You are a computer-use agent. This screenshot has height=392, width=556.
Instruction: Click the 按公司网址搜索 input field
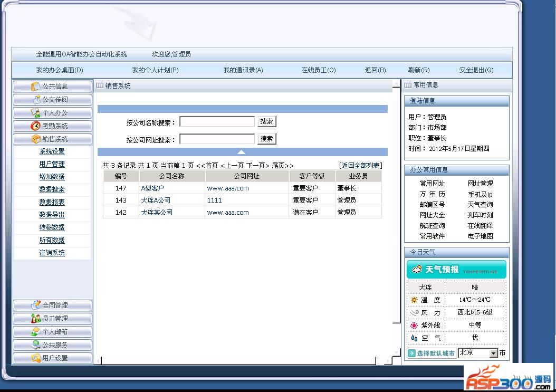point(217,139)
